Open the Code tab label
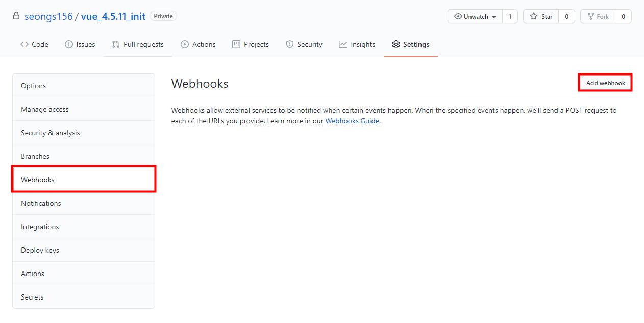 40,44
